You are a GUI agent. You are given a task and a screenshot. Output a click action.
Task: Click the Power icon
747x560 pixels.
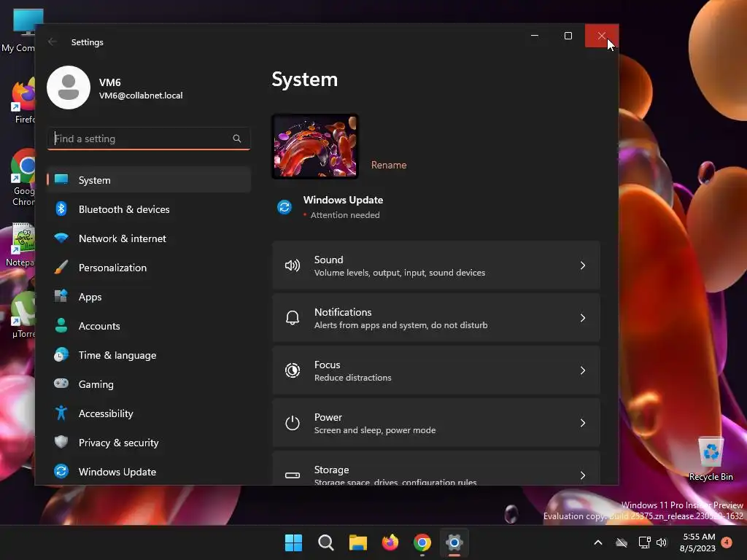coord(292,423)
